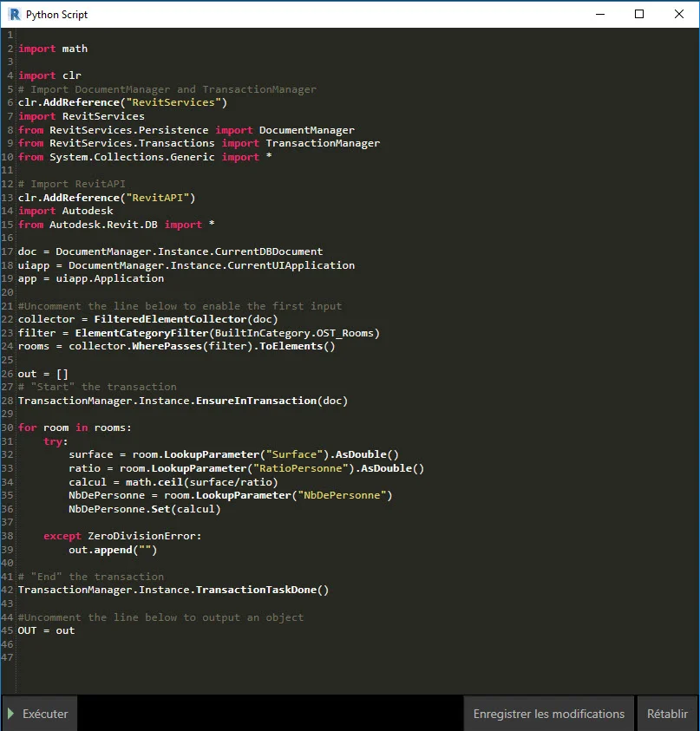700x731 pixels.
Task: Click 'CurrentUIApplication' on line 18
Action: (x=291, y=265)
